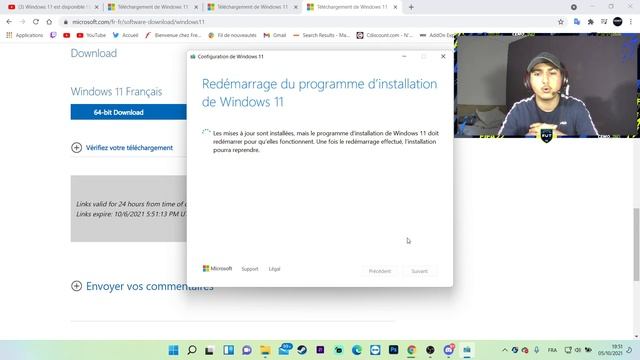Open the YouTube bookmark
Image resolution: width=640 pixels, height=360 pixels.
click(91, 36)
